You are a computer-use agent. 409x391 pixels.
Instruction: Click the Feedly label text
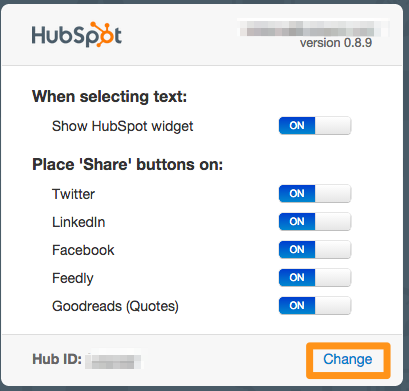(73, 278)
